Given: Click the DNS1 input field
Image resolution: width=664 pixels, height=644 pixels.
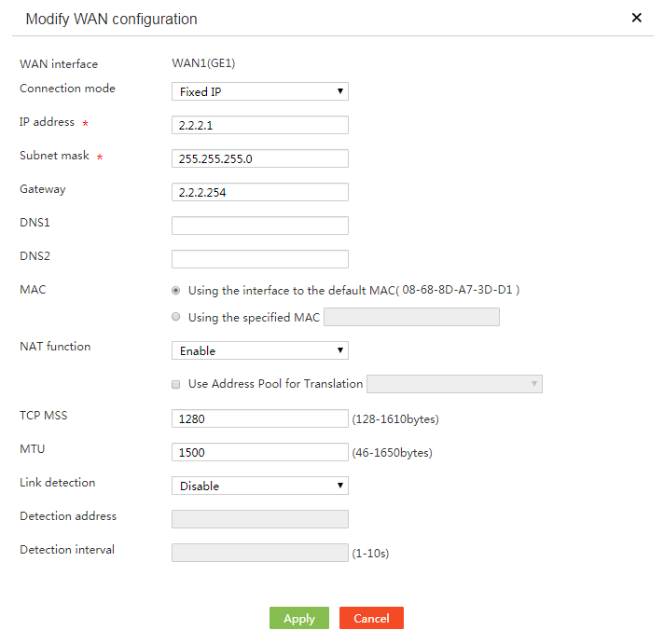Looking at the screenshot, I should 259,226.
